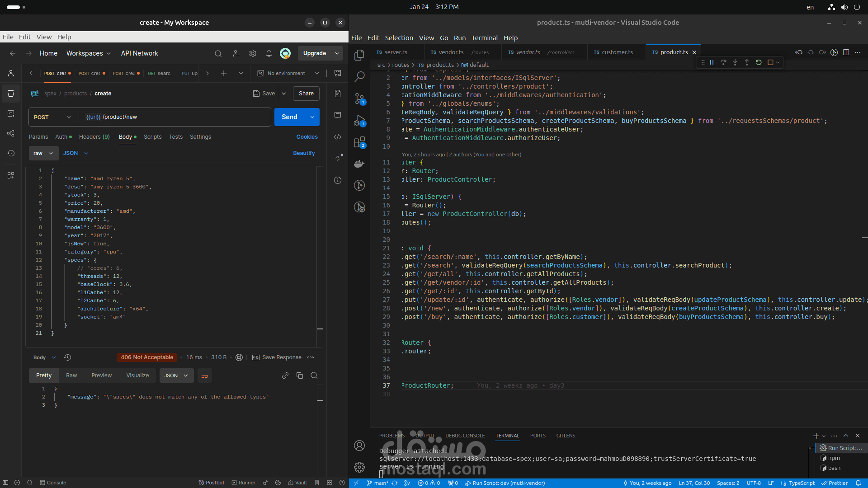This screenshot has width=868, height=488.
Task: Click the Send button
Action: [289, 117]
